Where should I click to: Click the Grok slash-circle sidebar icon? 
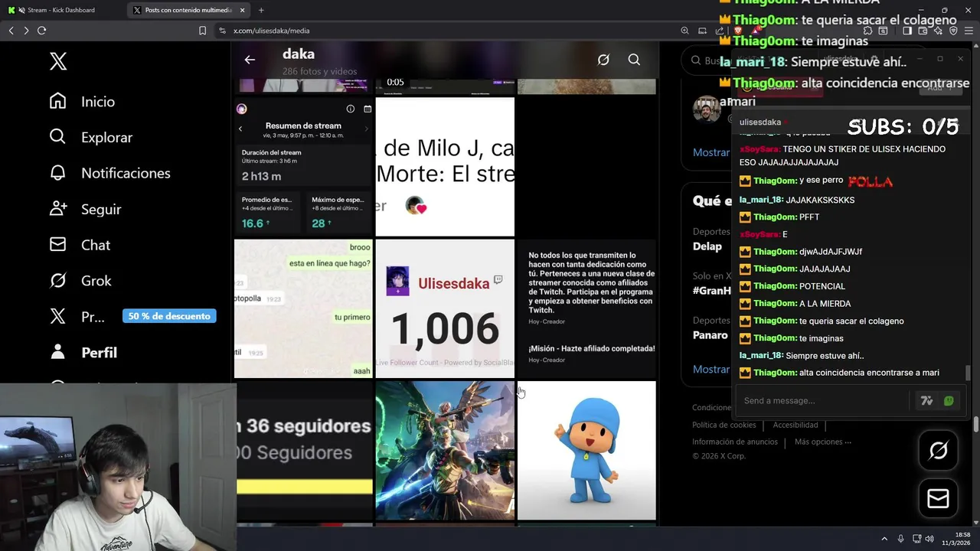point(57,281)
